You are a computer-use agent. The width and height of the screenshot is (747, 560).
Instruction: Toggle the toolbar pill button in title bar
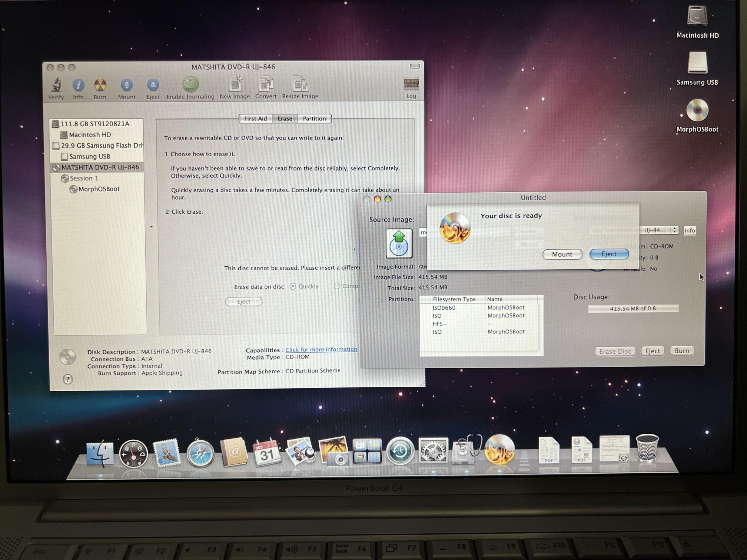(x=415, y=66)
